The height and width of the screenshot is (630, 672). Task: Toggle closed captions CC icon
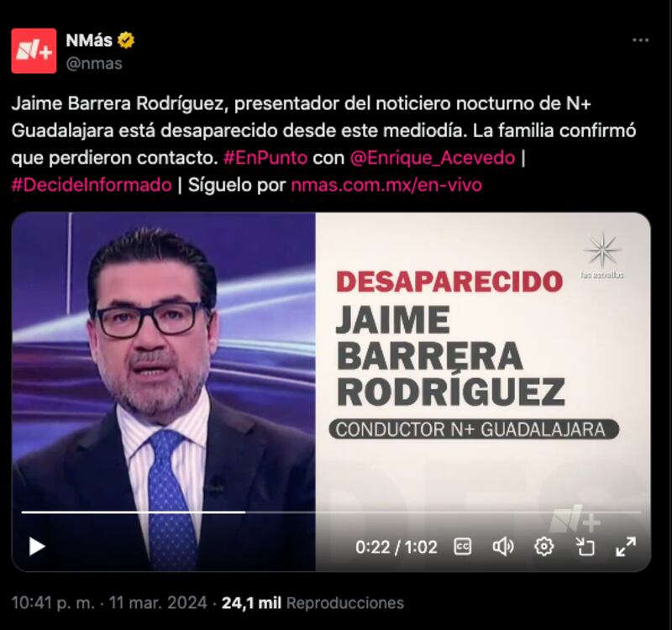[x=463, y=547]
